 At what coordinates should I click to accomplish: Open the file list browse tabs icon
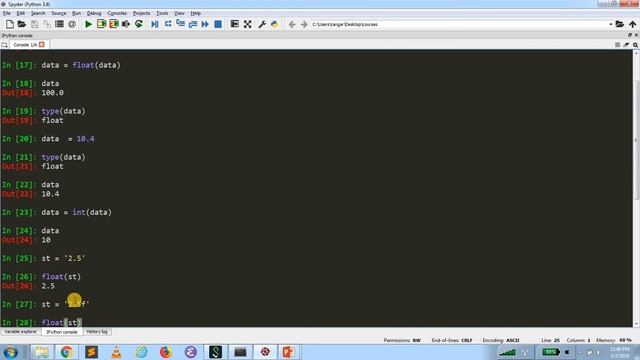pos(59,24)
